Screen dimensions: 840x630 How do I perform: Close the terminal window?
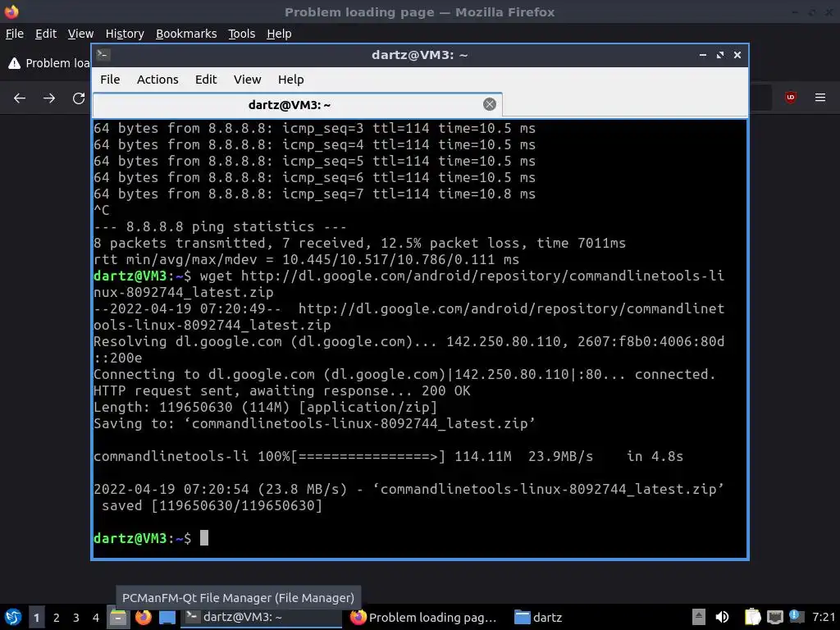tap(737, 55)
